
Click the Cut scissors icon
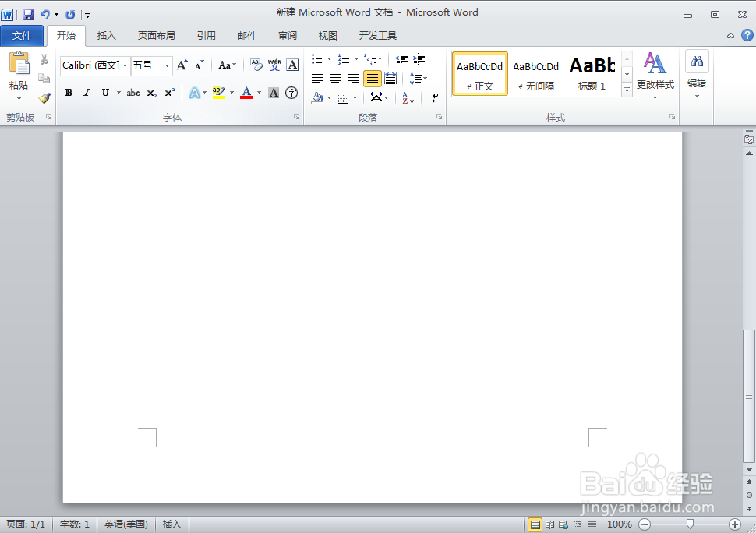click(x=44, y=59)
